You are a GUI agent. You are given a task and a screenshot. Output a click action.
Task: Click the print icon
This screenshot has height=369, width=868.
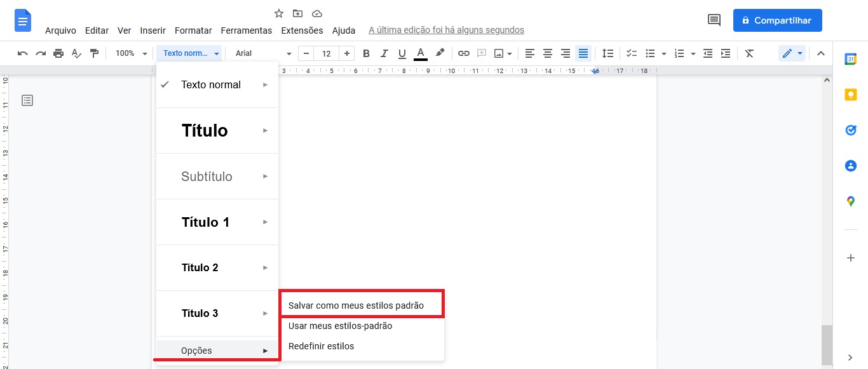tap(58, 53)
